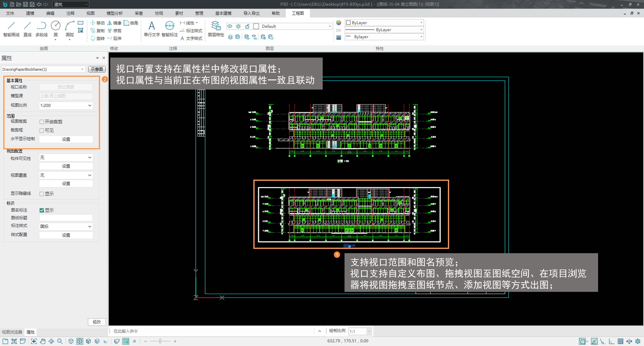Enable the 开启裁剪 view crop checkbox
Screen dimensions: 644x346
(42, 122)
